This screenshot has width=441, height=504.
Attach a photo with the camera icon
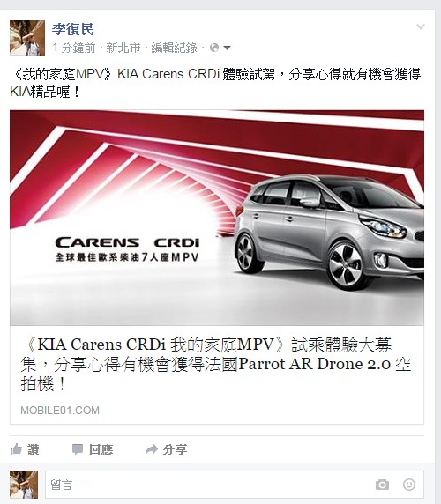382,485
